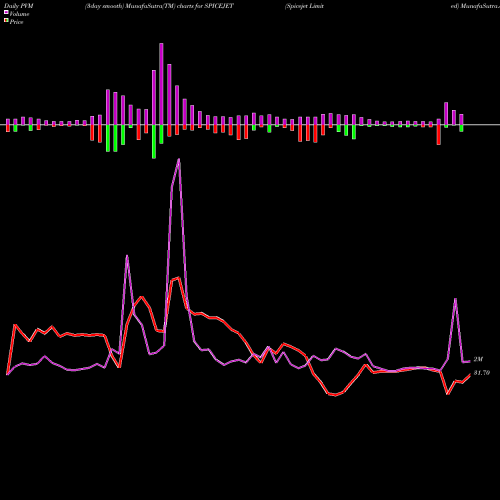Screen dimensions: 500x500
Task: Click the 'SPICEJET' chart title text
Action: coord(219,6)
